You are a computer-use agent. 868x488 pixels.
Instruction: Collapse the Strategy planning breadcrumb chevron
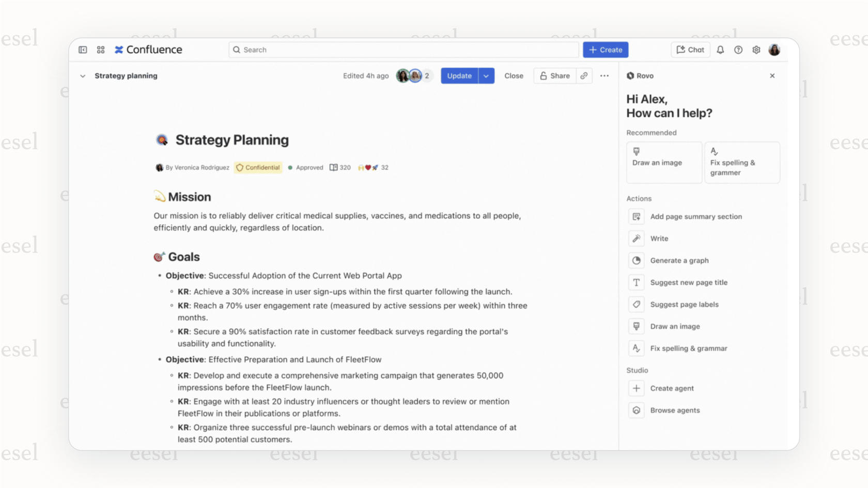(83, 75)
